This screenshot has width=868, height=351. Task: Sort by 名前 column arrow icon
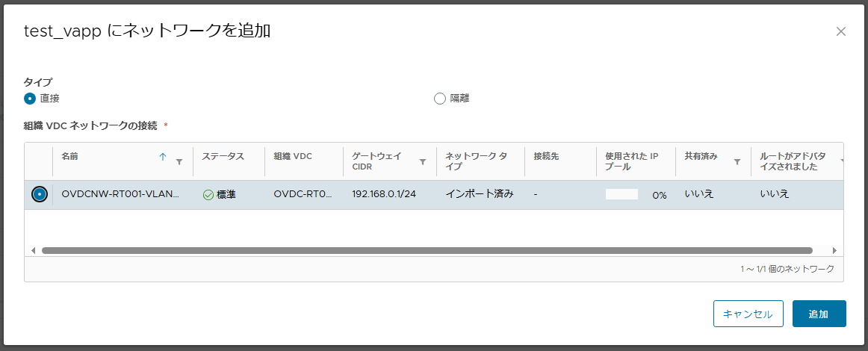coord(163,157)
